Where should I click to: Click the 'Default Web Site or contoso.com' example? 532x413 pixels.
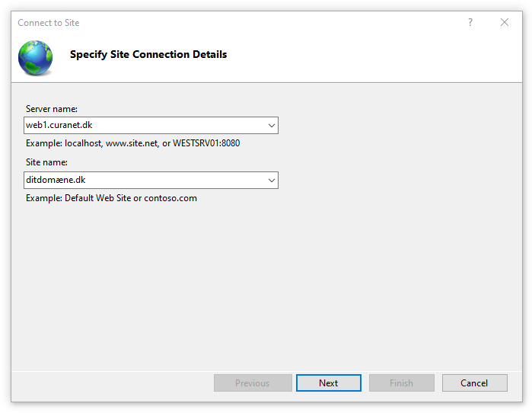[131, 198]
